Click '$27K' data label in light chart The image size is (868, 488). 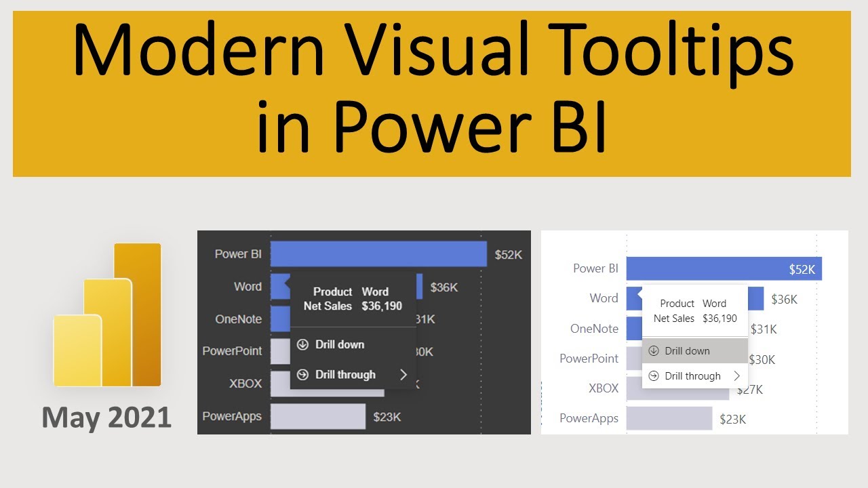pyautogui.click(x=751, y=389)
